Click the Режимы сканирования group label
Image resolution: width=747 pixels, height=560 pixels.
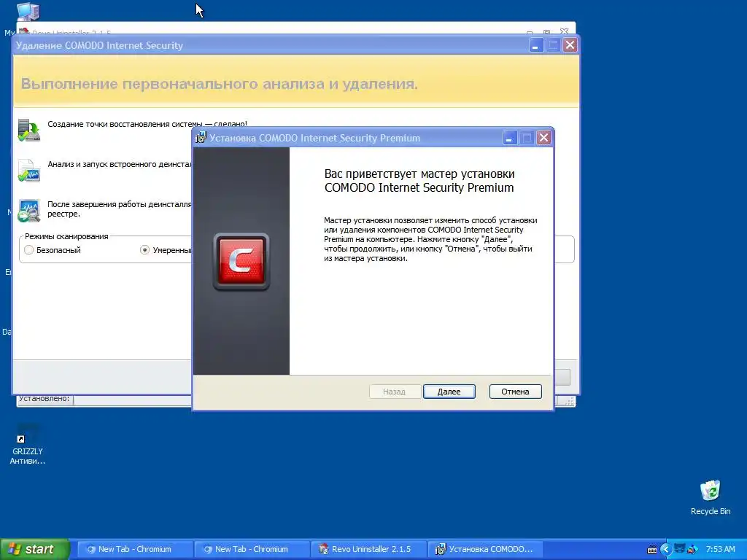pos(66,236)
